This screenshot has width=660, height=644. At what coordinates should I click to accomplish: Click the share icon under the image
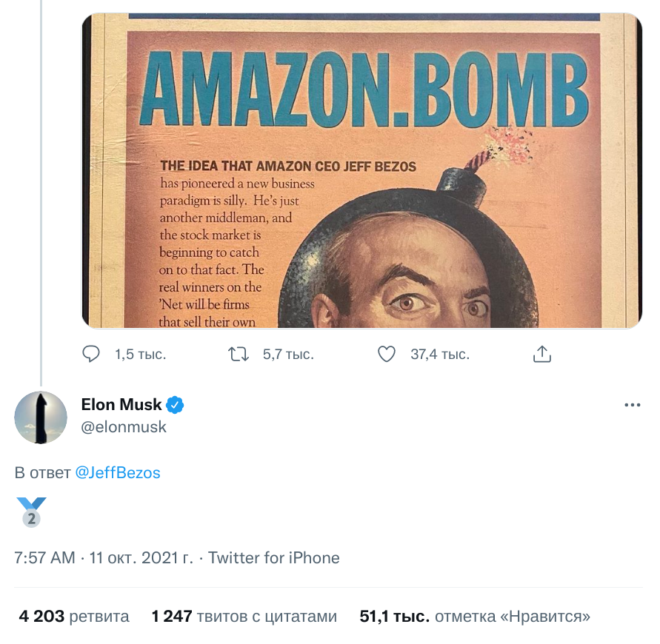(542, 355)
